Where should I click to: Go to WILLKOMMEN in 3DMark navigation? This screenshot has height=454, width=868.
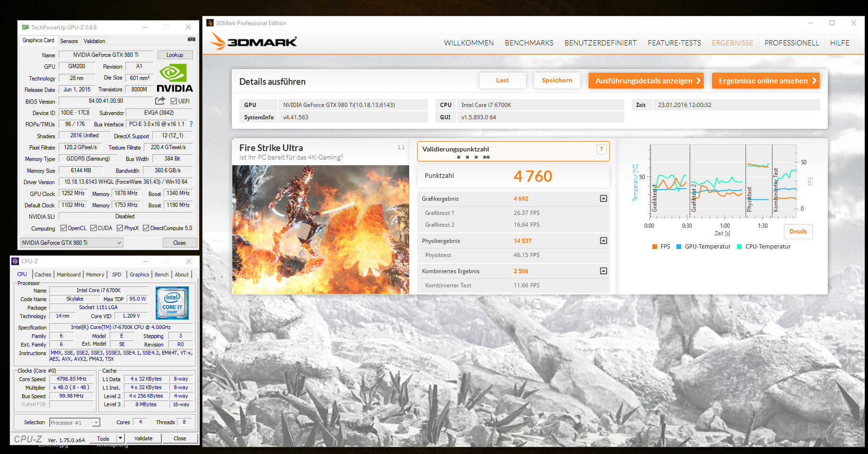tap(469, 43)
